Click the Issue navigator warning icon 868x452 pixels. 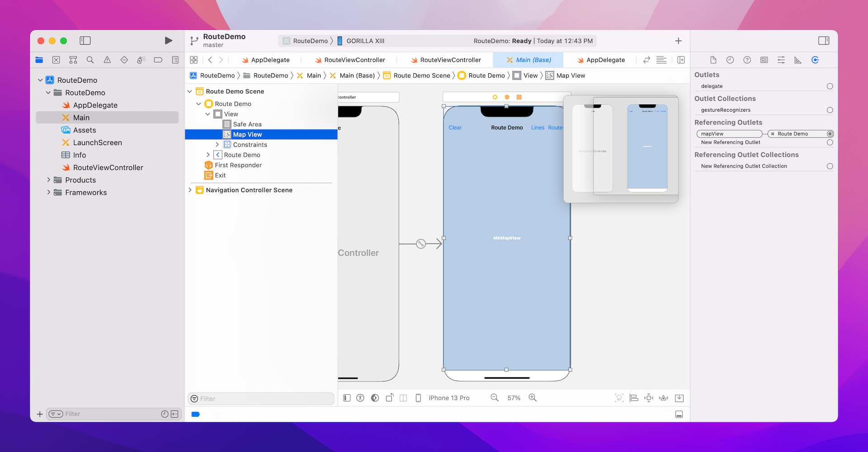(107, 60)
